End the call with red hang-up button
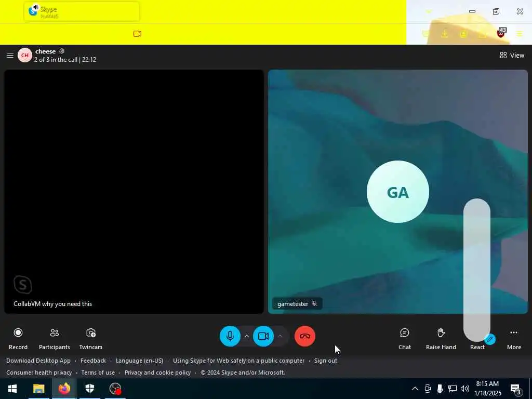Viewport: 532px width, 399px height. (304, 336)
